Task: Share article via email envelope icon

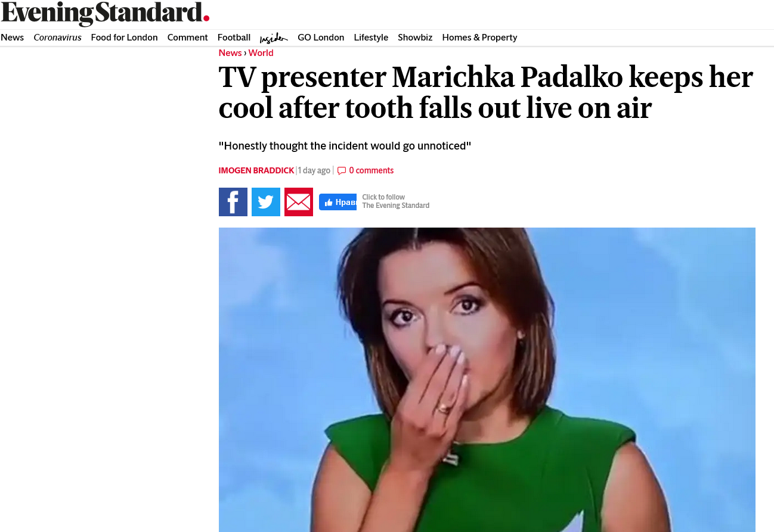Action: (299, 202)
